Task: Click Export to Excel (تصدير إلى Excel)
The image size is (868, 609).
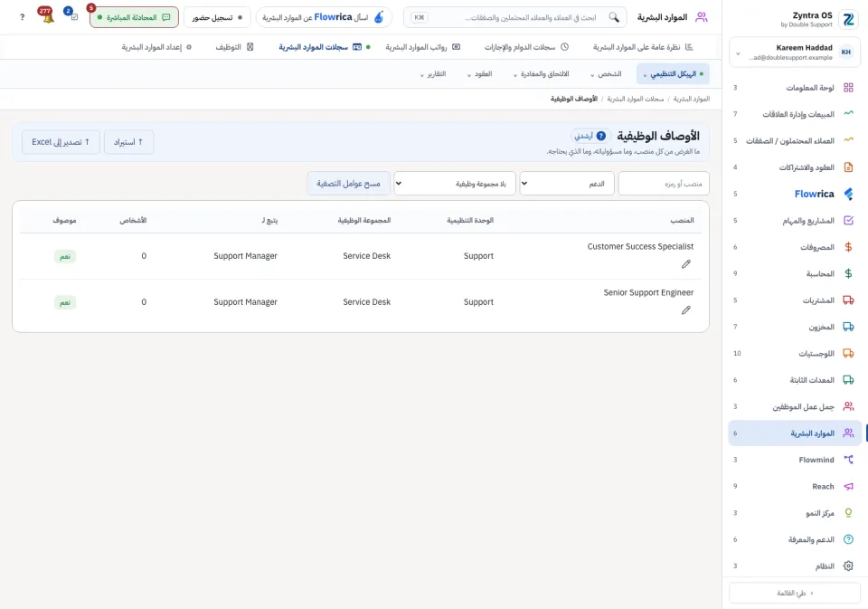Action: click(x=61, y=142)
